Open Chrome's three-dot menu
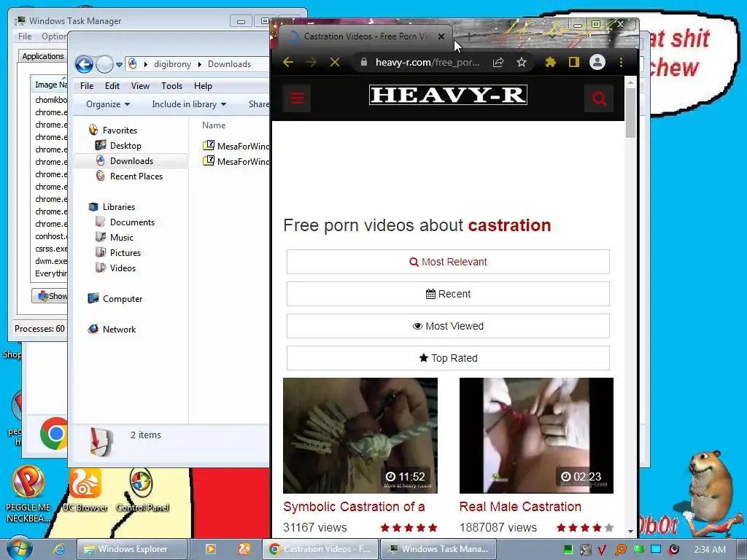747x560 pixels. [x=622, y=63]
